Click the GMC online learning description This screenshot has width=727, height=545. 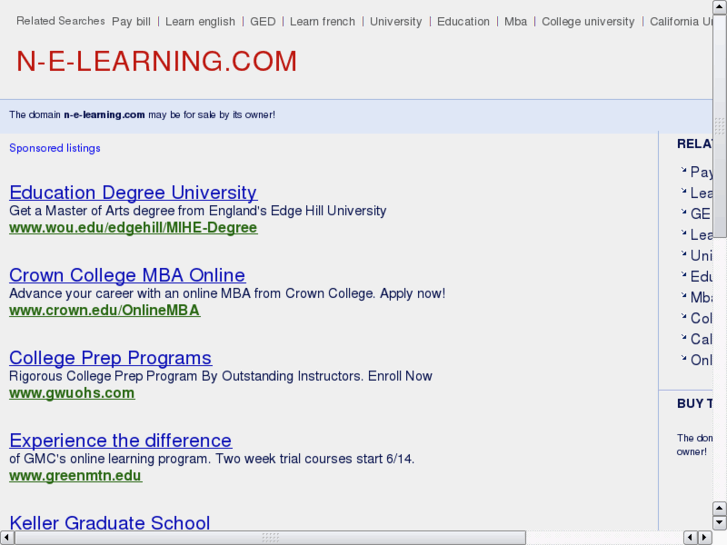tap(212, 459)
